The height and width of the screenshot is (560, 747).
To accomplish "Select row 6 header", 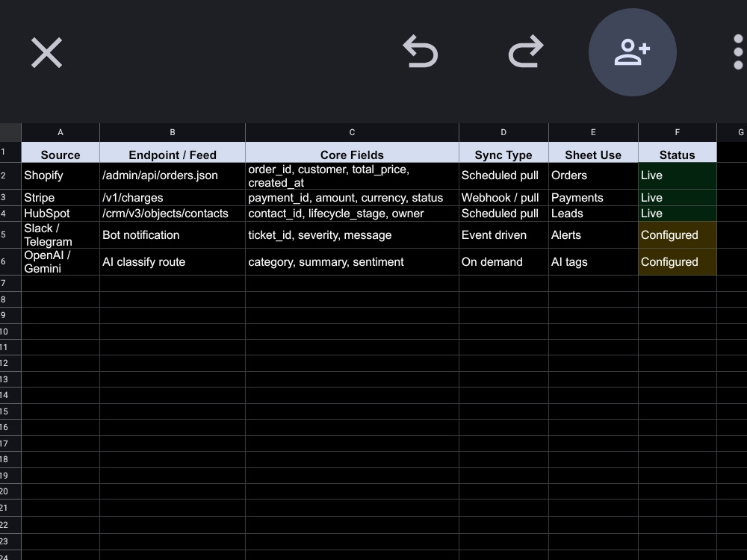I will point(10,262).
